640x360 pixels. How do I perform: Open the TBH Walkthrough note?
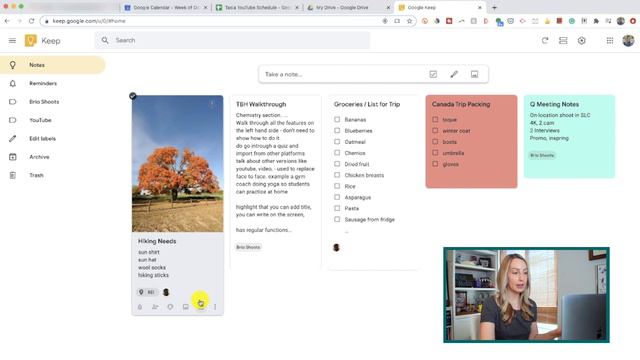click(276, 182)
